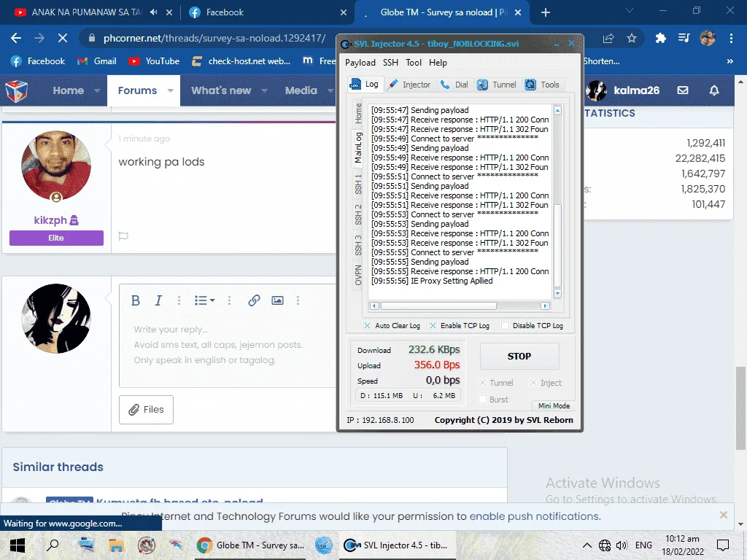Switch to Tools tab
The width and height of the screenshot is (747, 560).
(543, 85)
